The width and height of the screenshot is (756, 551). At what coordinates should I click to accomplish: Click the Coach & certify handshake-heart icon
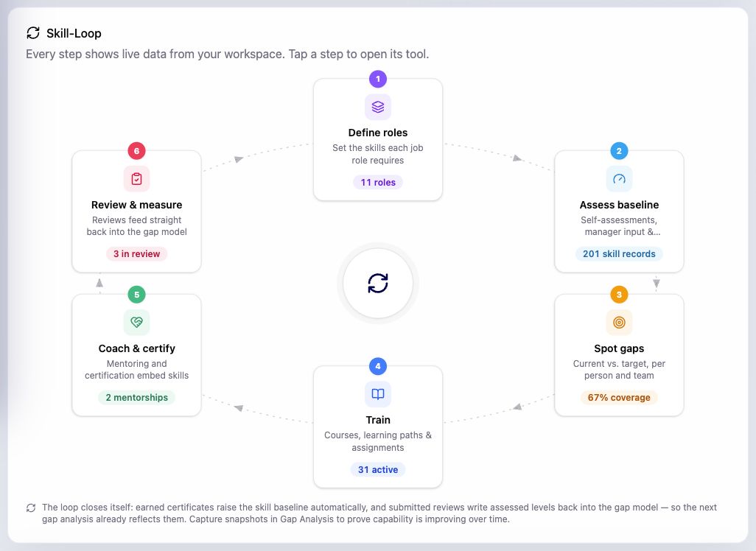[136, 322]
